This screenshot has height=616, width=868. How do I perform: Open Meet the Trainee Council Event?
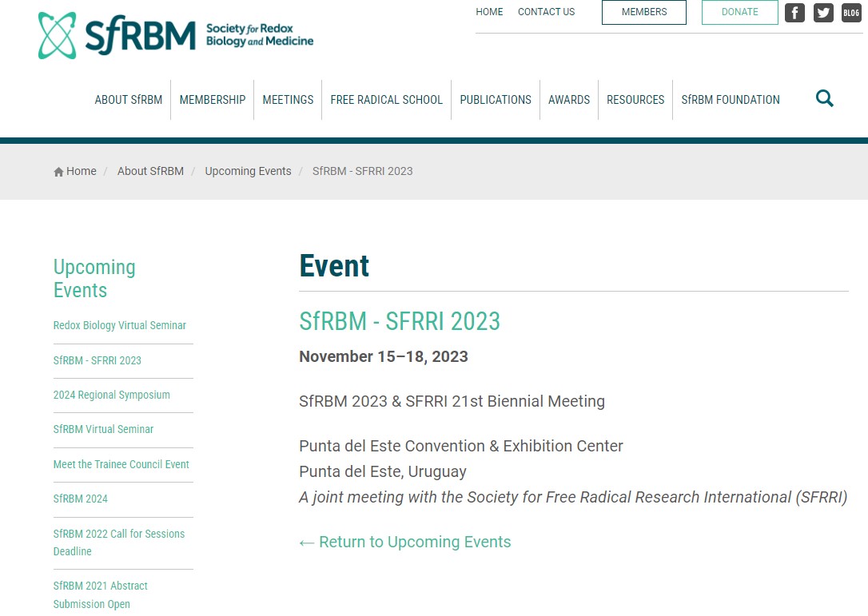pos(121,464)
